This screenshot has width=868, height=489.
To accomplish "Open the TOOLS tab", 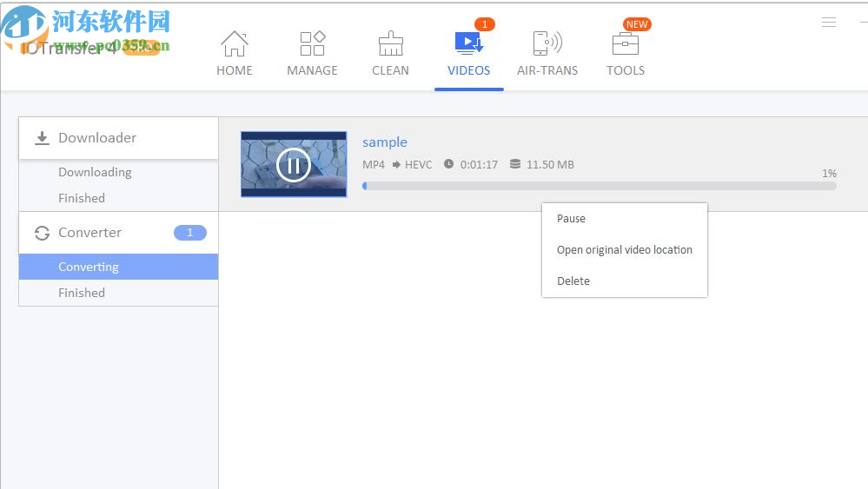I will click(x=626, y=54).
